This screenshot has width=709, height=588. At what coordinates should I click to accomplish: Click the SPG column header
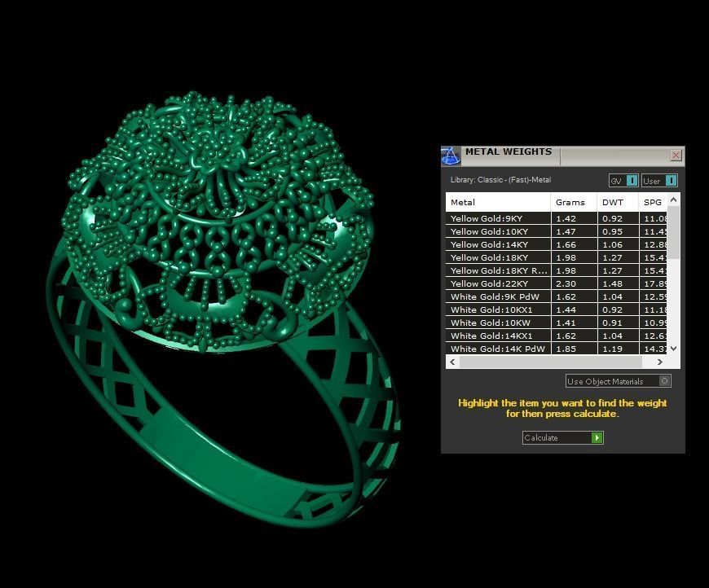[653, 203]
